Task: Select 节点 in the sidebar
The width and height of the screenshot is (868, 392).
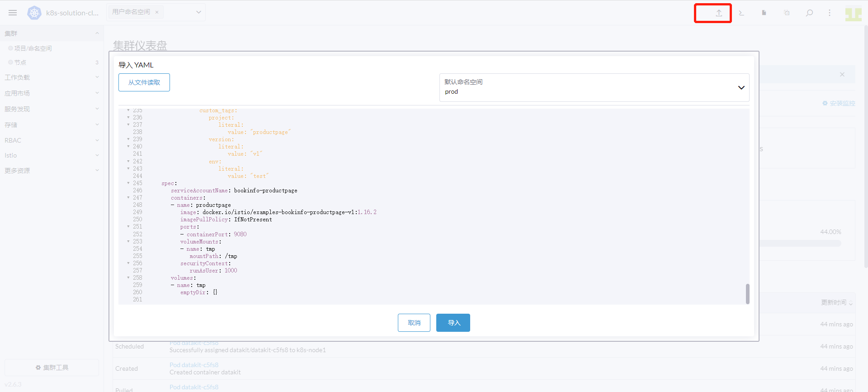Action: pos(20,62)
